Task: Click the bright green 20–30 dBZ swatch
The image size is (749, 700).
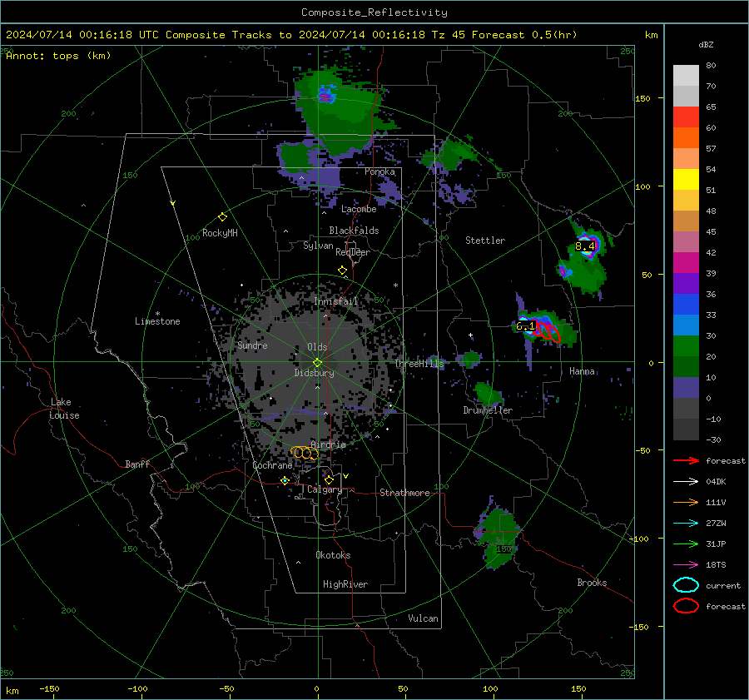Action: tap(686, 345)
